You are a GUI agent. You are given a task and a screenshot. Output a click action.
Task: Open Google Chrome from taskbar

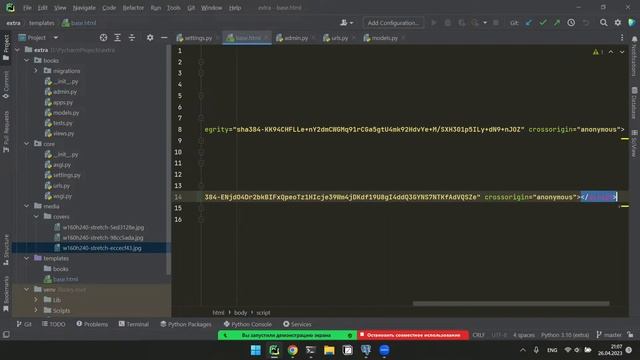(292, 350)
